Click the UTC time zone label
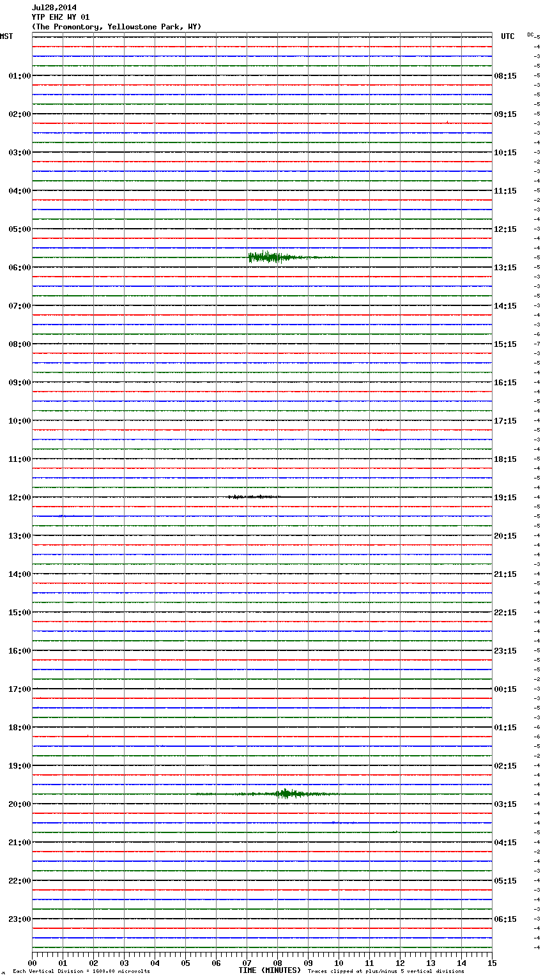This screenshot has height=980, width=543. 508,36
